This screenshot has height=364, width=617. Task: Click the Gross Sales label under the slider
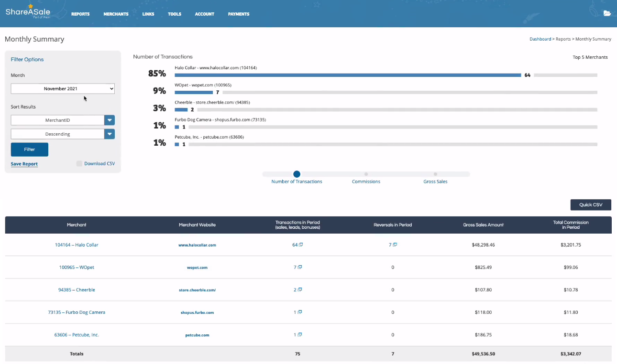pos(435,182)
